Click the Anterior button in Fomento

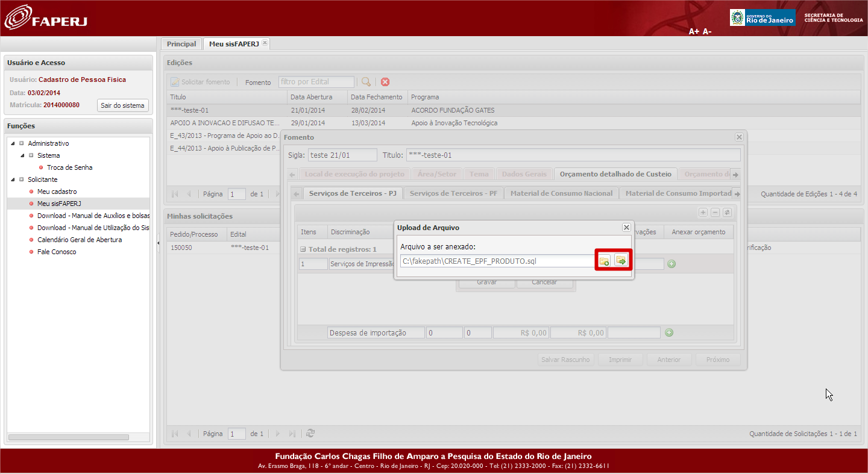click(669, 360)
